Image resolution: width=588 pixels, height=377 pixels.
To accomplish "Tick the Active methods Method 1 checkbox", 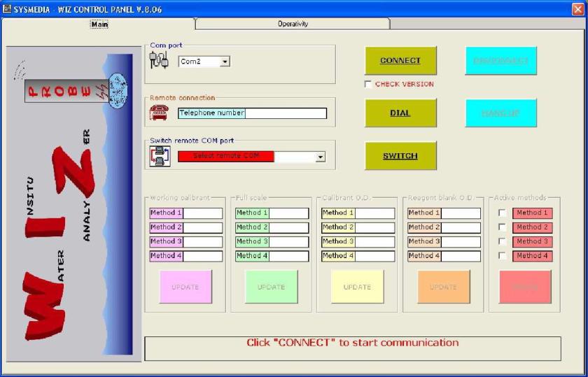I will coord(502,213).
